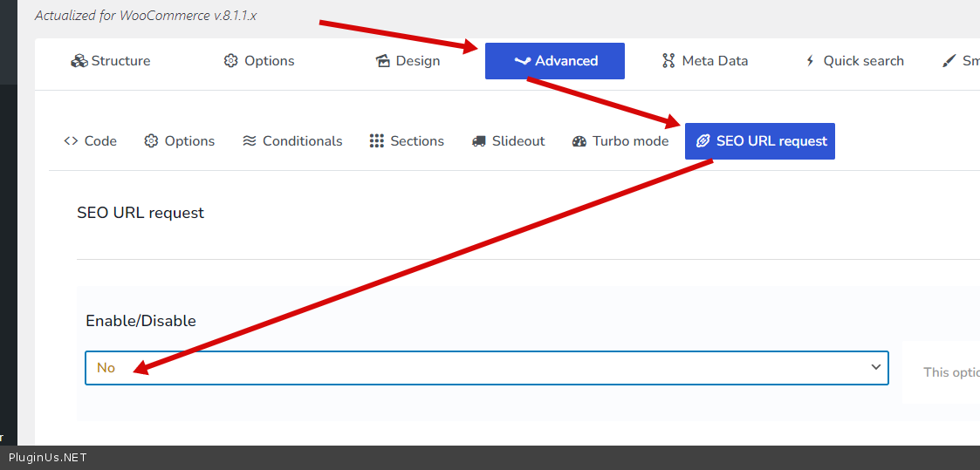Click the Design tab icon
Viewport: 980px width, 470px height.
[382, 61]
